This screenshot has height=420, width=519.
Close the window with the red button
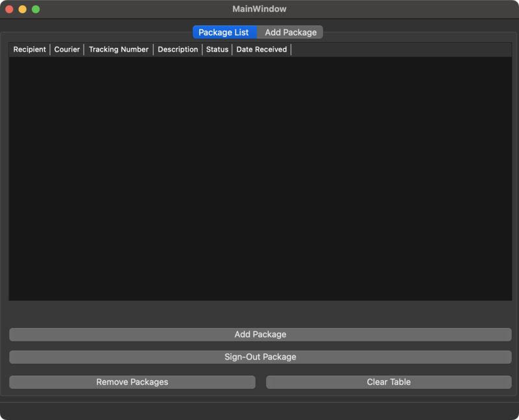click(x=9, y=9)
